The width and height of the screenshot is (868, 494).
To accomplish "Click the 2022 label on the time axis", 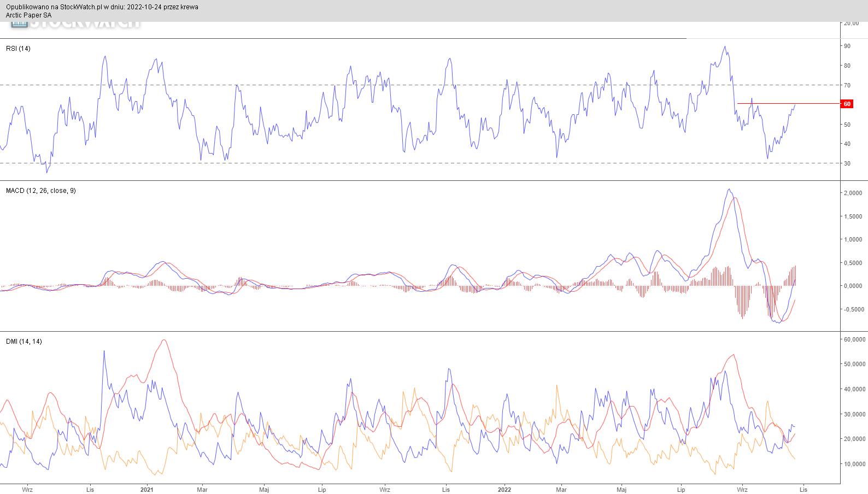I will tap(504, 490).
